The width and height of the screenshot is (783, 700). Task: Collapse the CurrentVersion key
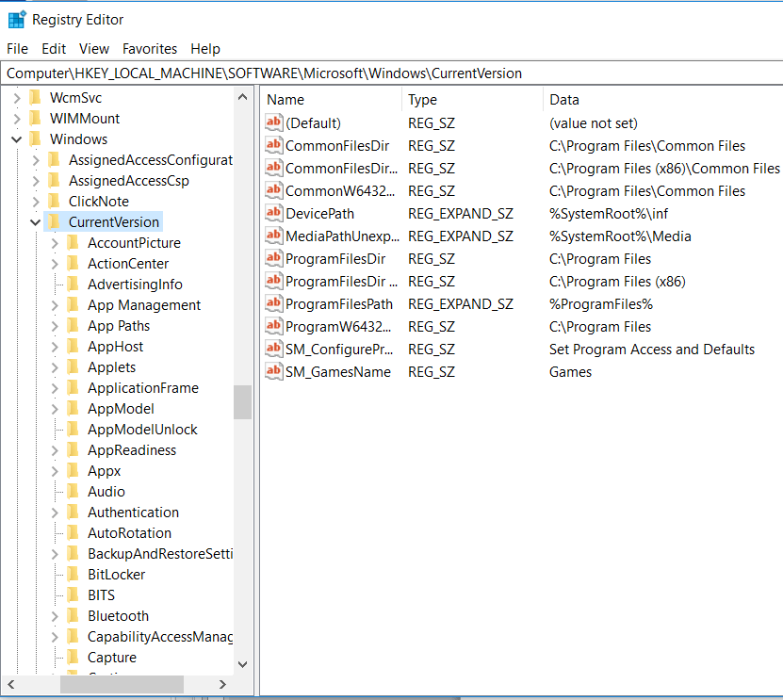[x=36, y=222]
